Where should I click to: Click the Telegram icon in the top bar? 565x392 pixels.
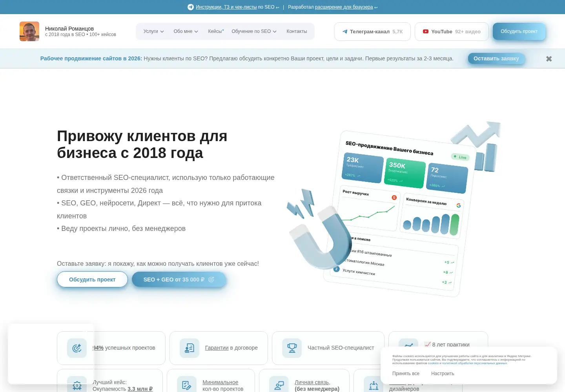[191, 7]
